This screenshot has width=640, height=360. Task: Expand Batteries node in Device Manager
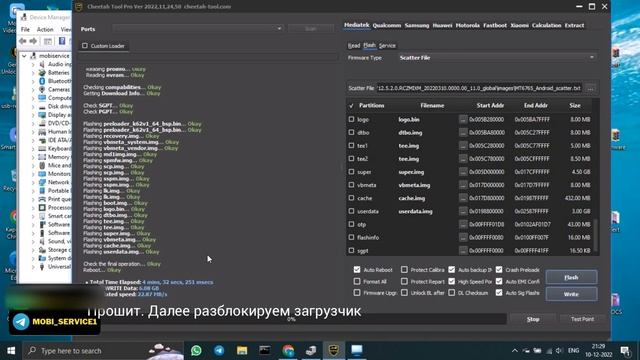[33, 73]
